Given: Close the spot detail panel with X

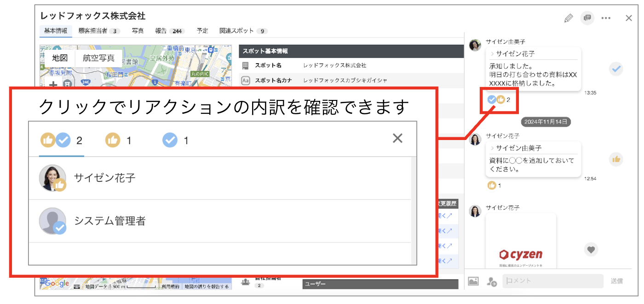Looking at the screenshot, I should pyautogui.click(x=629, y=18).
